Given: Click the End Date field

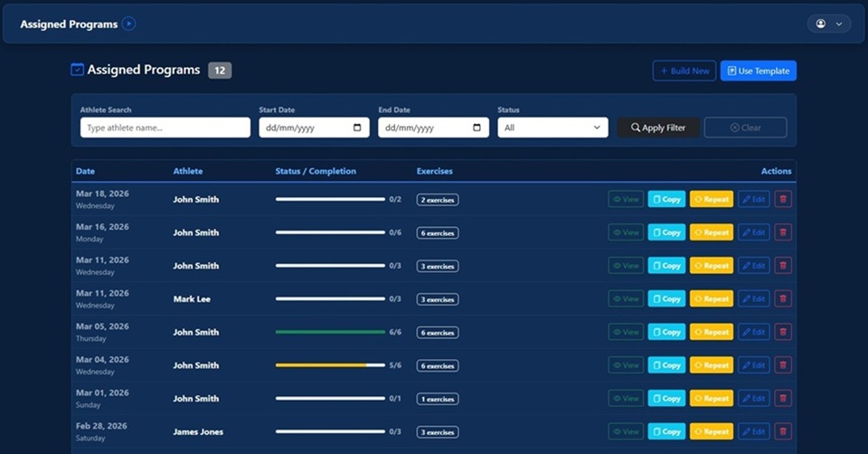Looking at the screenshot, I should click(433, 128).
